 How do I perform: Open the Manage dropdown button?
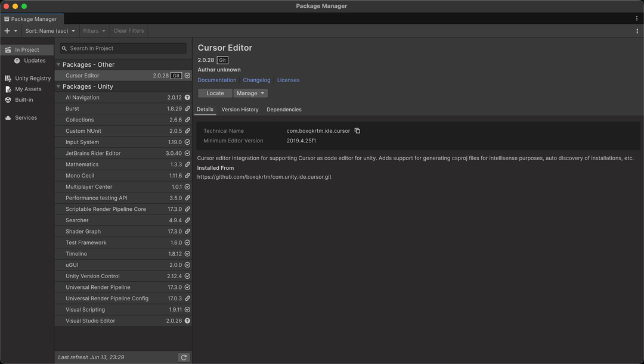click(x=250, y=93)
